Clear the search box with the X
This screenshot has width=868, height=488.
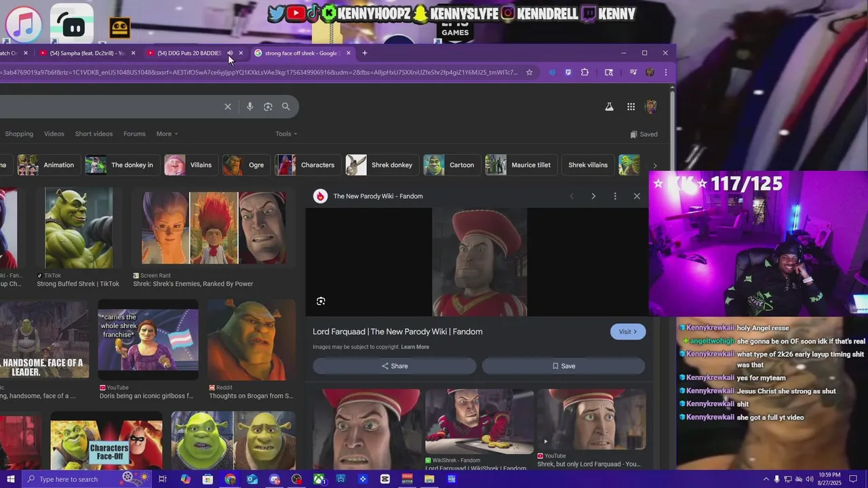(x=228, y=106)
